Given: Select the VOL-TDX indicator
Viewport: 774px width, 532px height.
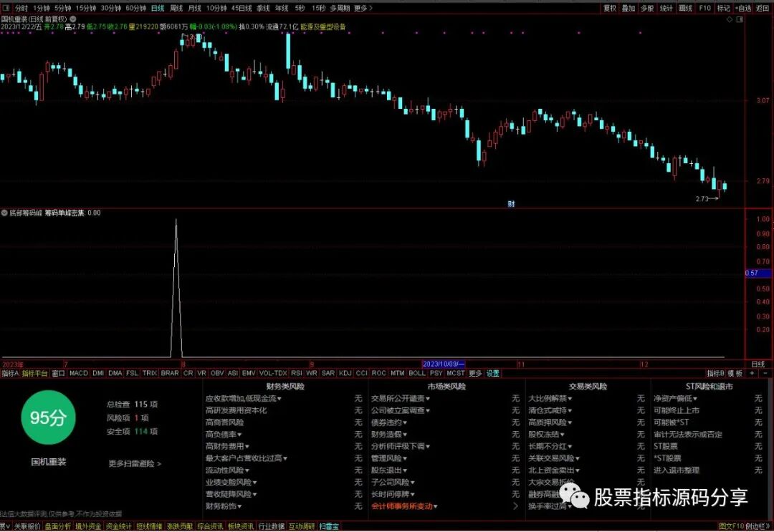Looking at the screenshot, I should [x=273, y=374].
